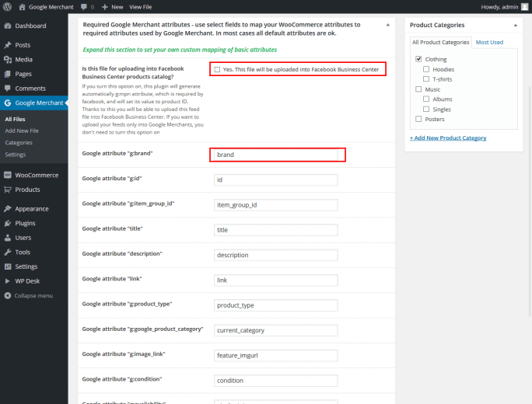Check the Hoodies category
The height and width of the screenshot is (404, 532).
click(x=426, y=69)
